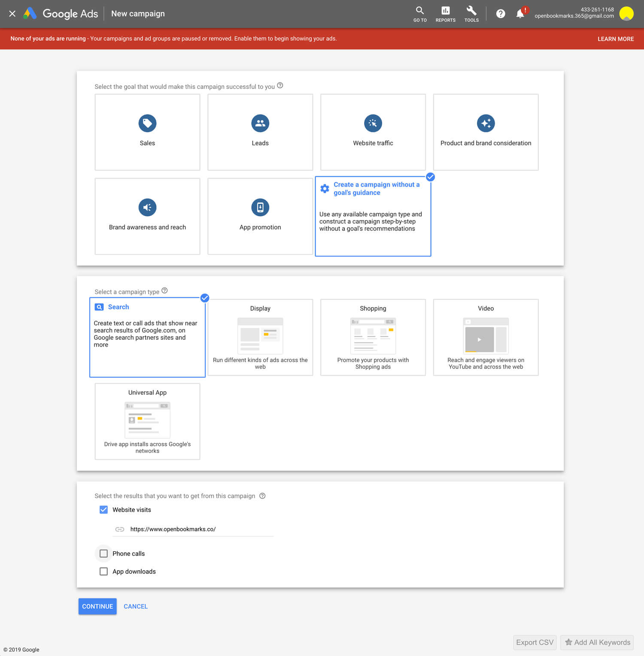The height and width of the screenshot is (656, 644).
Task: Uncheck the Website visits checkbox
Action: click(x=103, y=510)
